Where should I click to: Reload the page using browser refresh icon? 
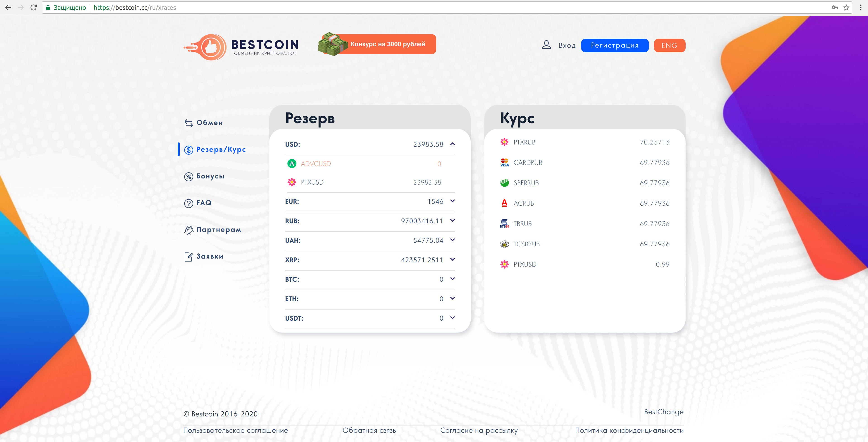(33, 7)
